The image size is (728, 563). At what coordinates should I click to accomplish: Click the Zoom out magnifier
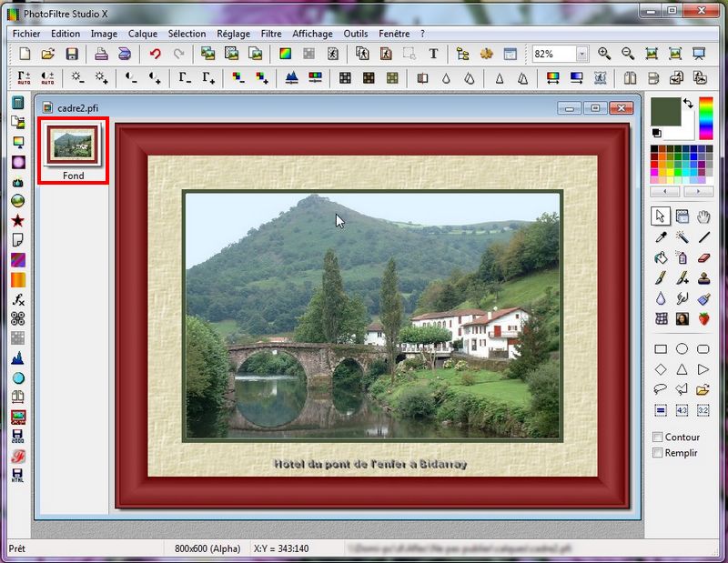pyautogui.click(x=628, y=54)
